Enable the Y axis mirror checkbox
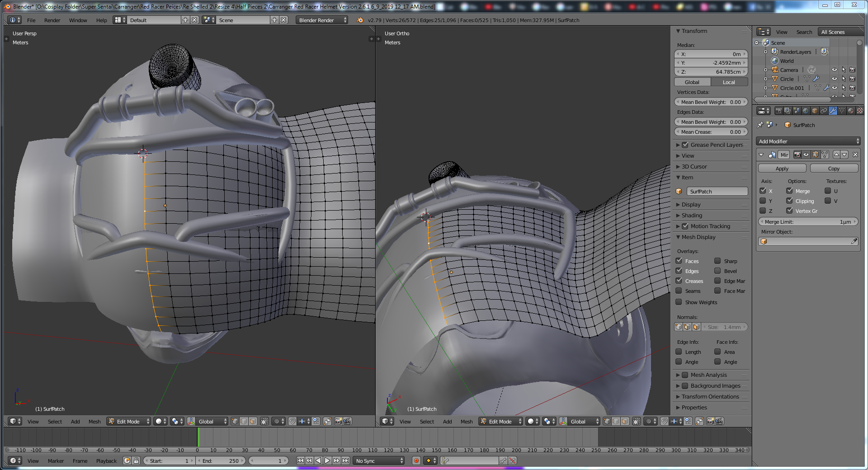The width and height of the screenshot is (868, 470). coord(763,201)
